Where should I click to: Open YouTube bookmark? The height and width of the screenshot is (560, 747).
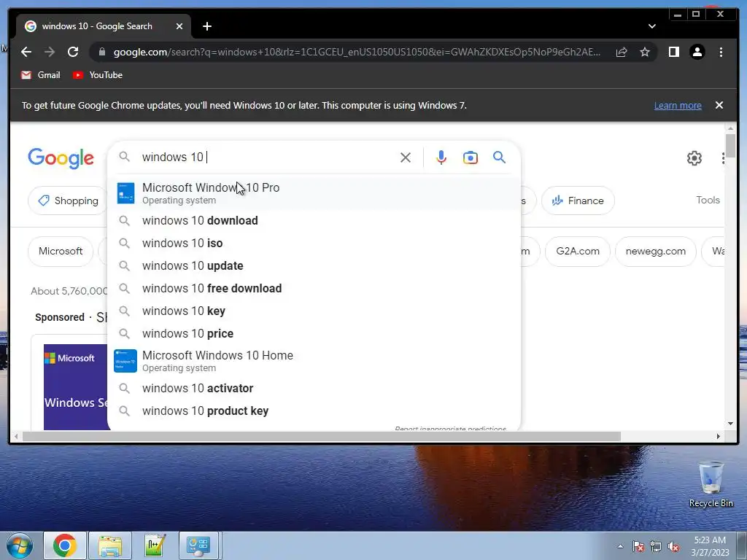click(x=98, y=75)
